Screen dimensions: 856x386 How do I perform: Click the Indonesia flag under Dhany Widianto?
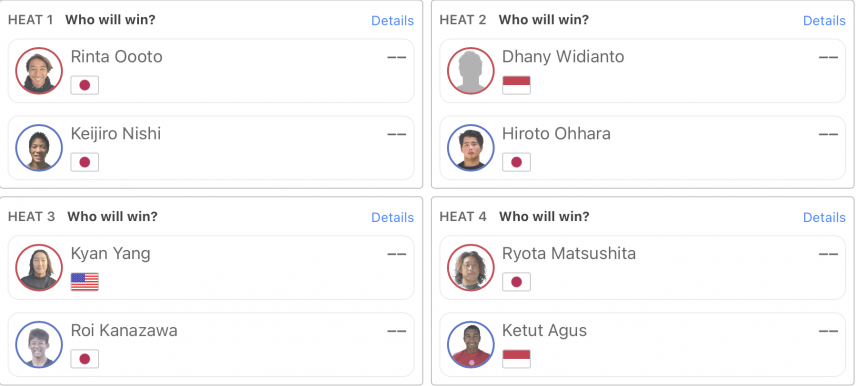[x=516, y=85]
